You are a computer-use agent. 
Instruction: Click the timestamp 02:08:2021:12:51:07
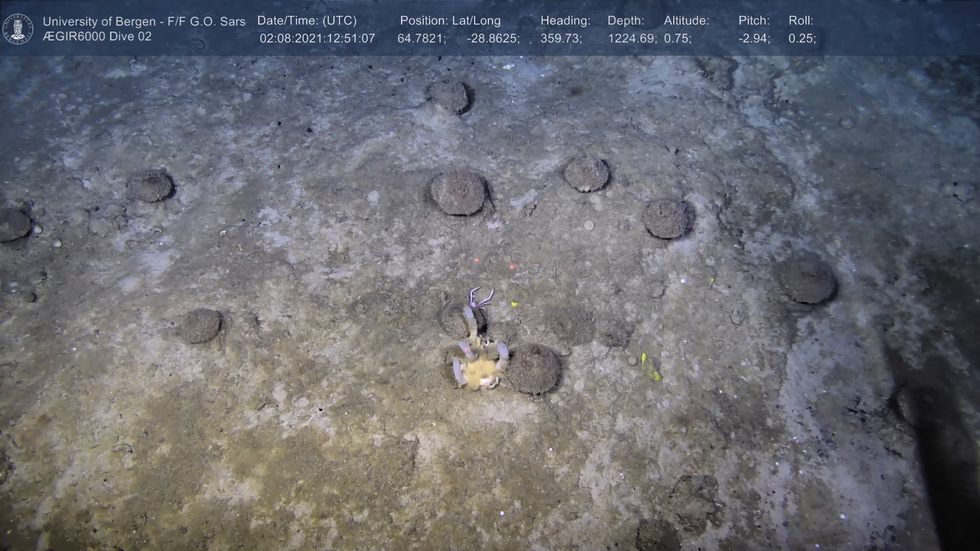317,39
